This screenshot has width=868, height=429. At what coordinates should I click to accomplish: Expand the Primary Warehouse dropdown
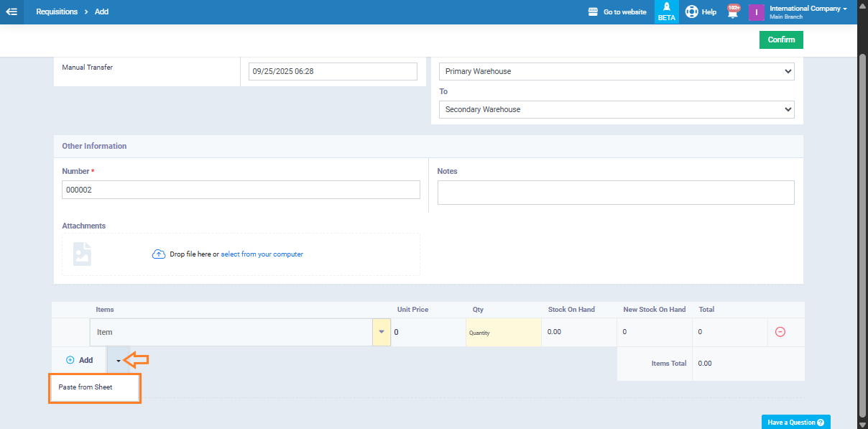coord(616,72)
